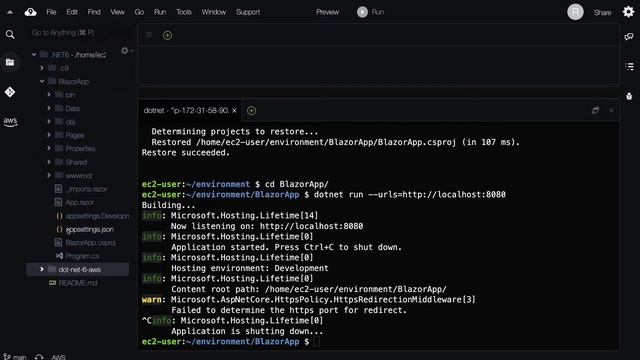
Task: Open the Support menu
Action: (248, 12)
